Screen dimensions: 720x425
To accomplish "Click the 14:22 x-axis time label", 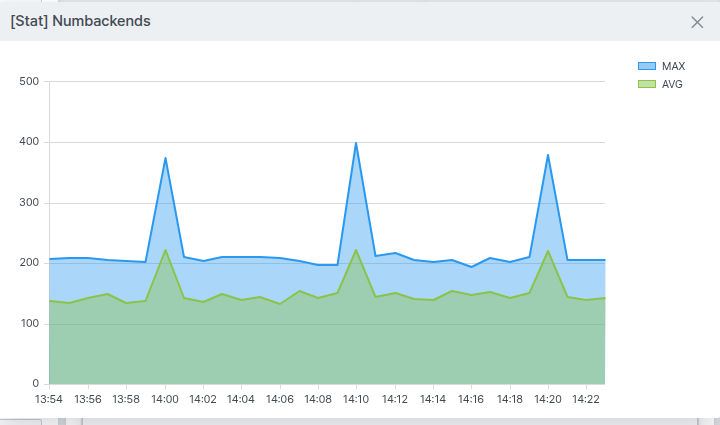I will point(586,399).
